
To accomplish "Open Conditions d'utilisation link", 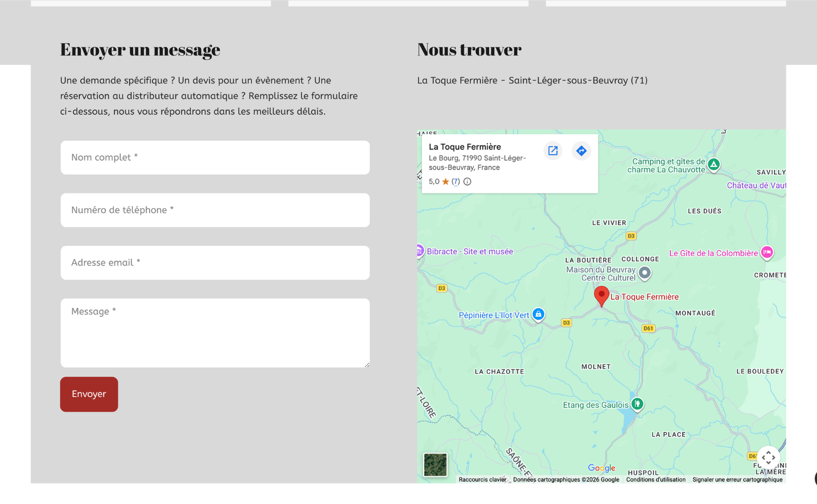I will coord(656,480).
